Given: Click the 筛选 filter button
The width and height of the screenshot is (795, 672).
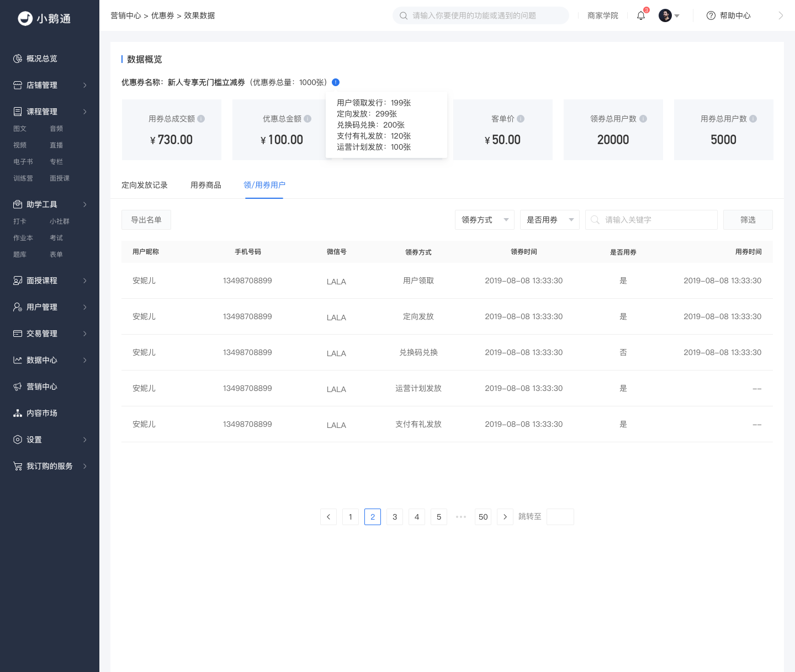Looking at the screenshot, I should tap(748, 220).
